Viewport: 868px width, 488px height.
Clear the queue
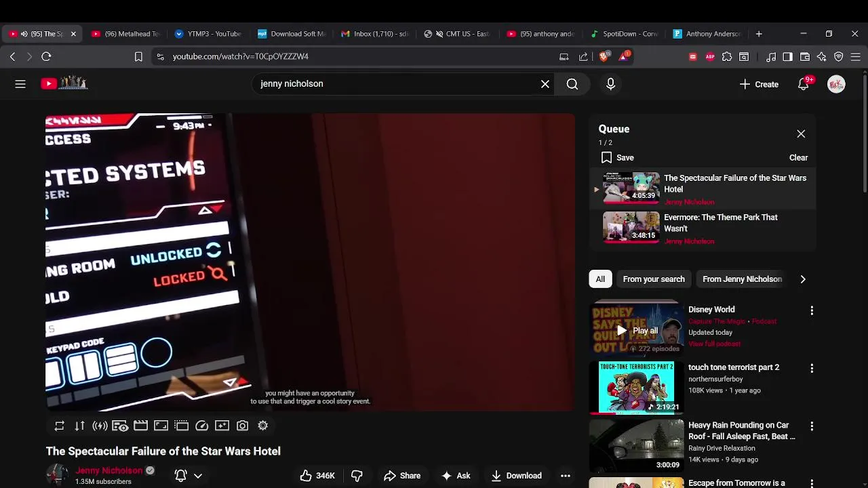click(798, 158)
